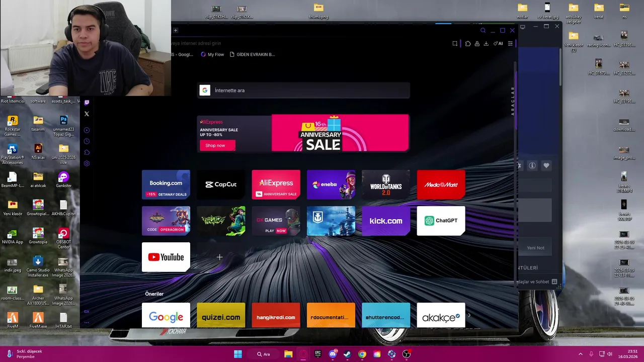Screen dimensions: 644x362
Task: Show more suggestions with the right chevron
Action: (469, 316)
